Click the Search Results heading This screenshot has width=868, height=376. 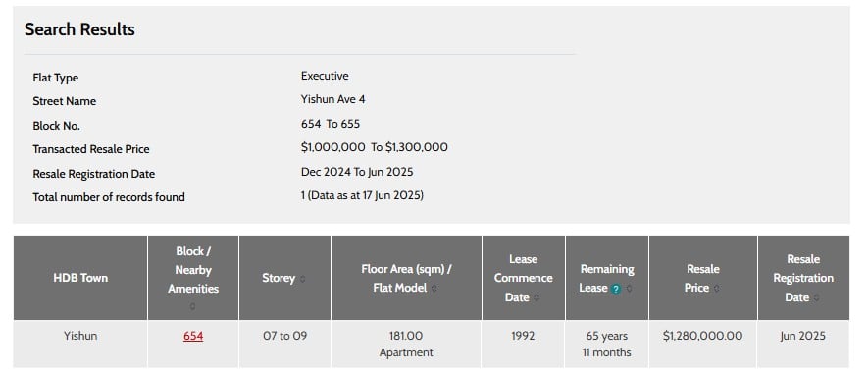pyautogui.click(x=79, y=29)
